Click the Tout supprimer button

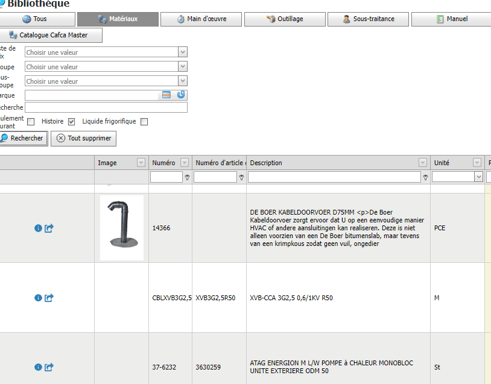tap(84, 138)
